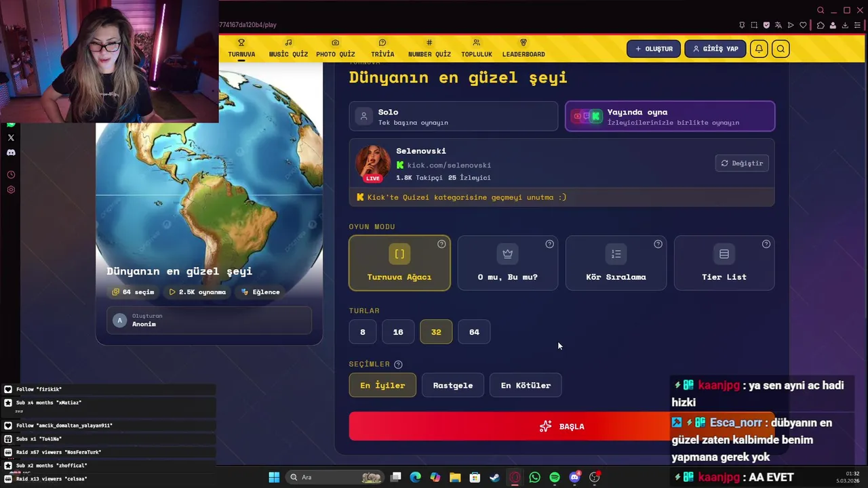The image size is (868, 488).
Task: Open Task View on taskbar
Action: (396, 477)
